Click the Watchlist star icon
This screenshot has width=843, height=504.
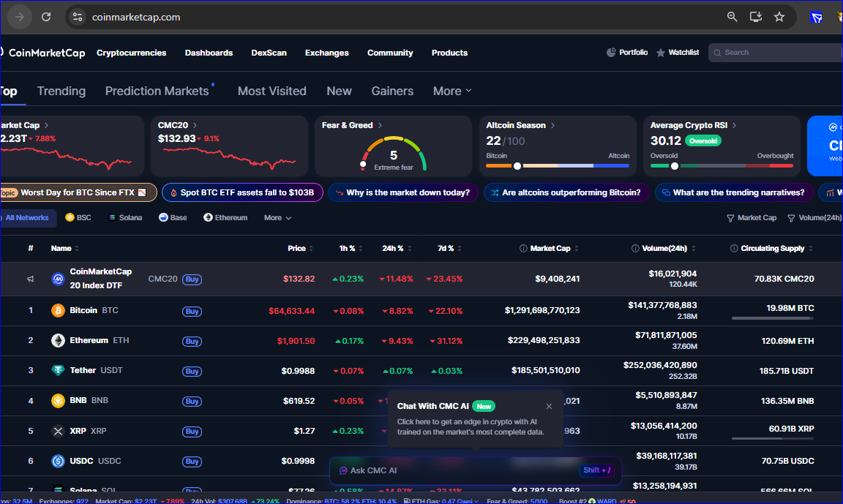click(661, 53)
